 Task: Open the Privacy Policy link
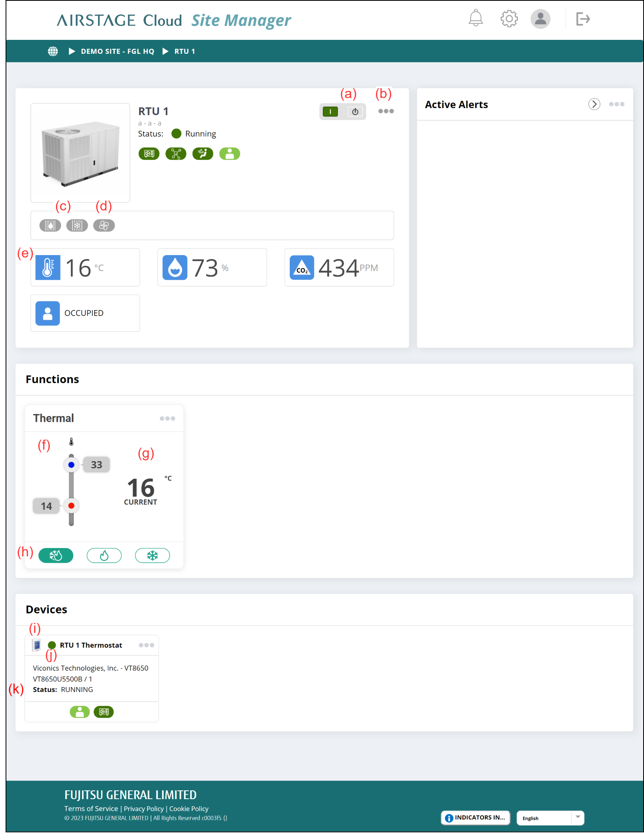[x=143, y=809]
